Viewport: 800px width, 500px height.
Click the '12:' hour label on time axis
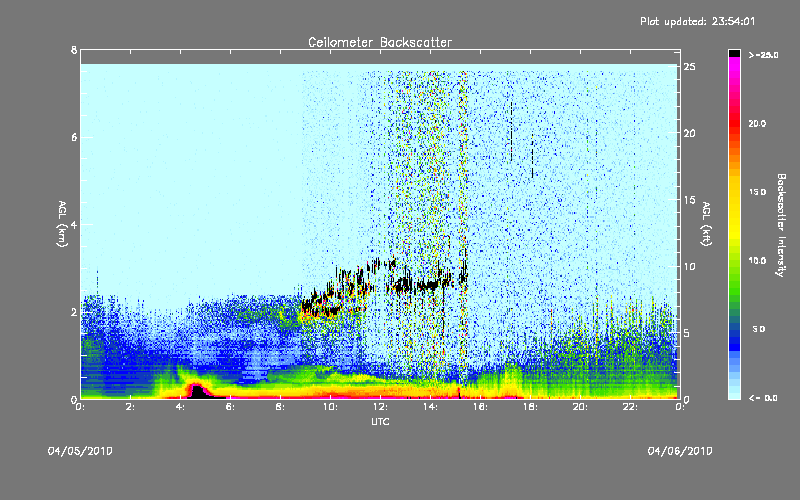tap(381, 407)
